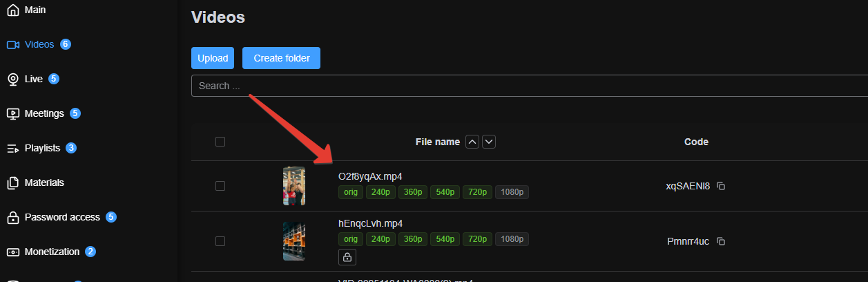Click the lock icon under hEnqcLvh.mp4
The height and width of the screenshot is (282, 868).
347,257
